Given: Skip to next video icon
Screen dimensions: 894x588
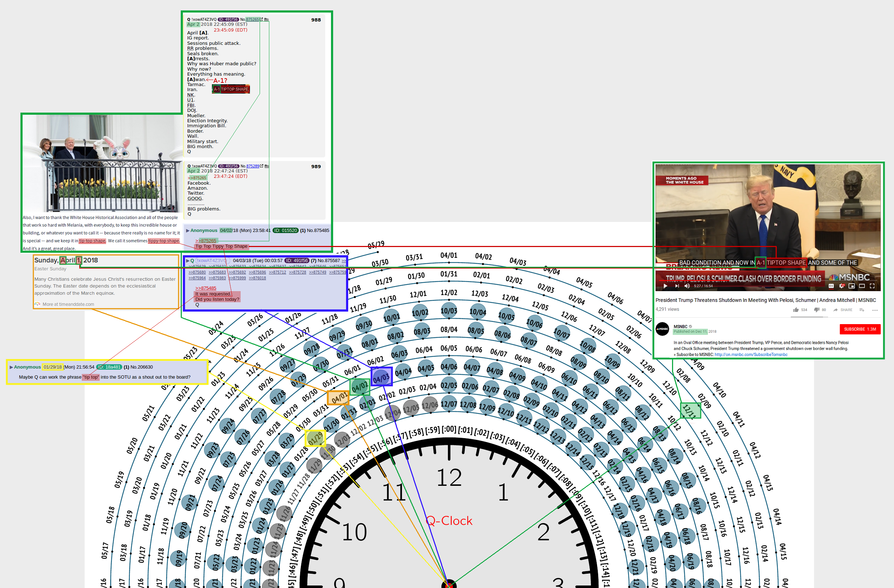Looking at the screenshot, I should pyautogui.click(x=677, y=286).
